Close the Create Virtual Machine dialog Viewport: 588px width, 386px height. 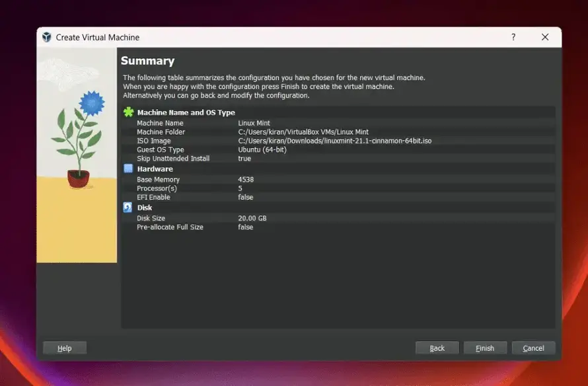pyautogui.click(x=545, y=37)
